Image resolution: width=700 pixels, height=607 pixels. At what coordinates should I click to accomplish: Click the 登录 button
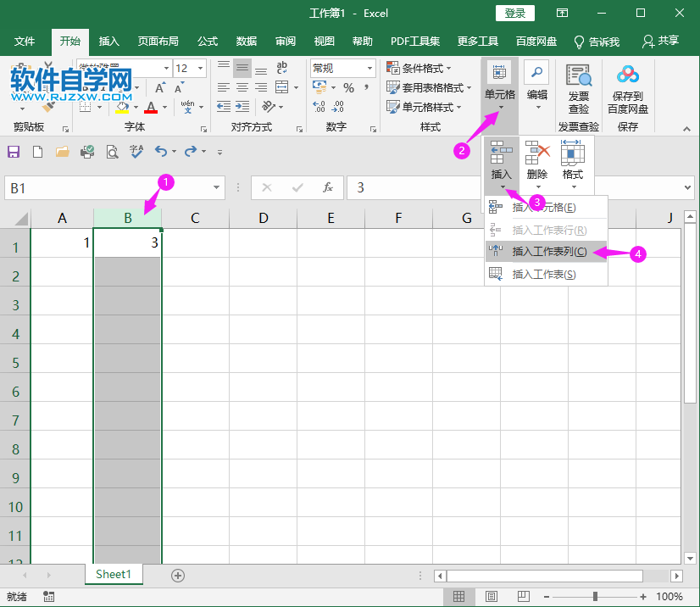tap(514, 13)
